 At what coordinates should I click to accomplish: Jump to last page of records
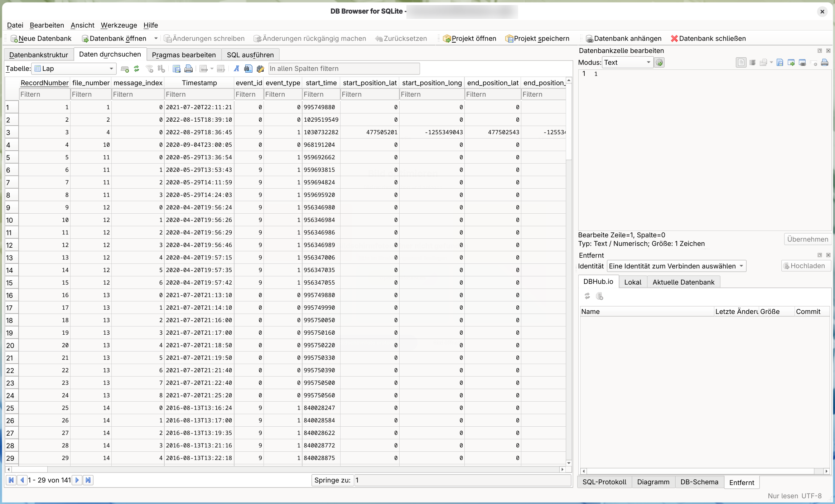88,480
